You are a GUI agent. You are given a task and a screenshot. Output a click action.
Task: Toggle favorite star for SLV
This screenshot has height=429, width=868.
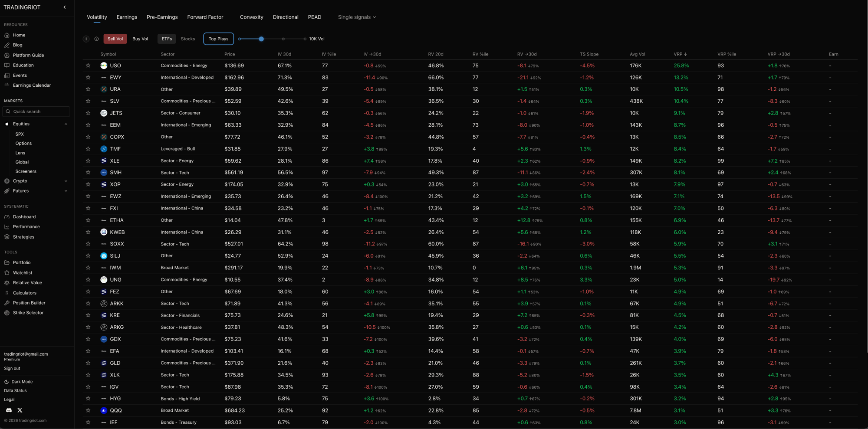tap(88, 101)
